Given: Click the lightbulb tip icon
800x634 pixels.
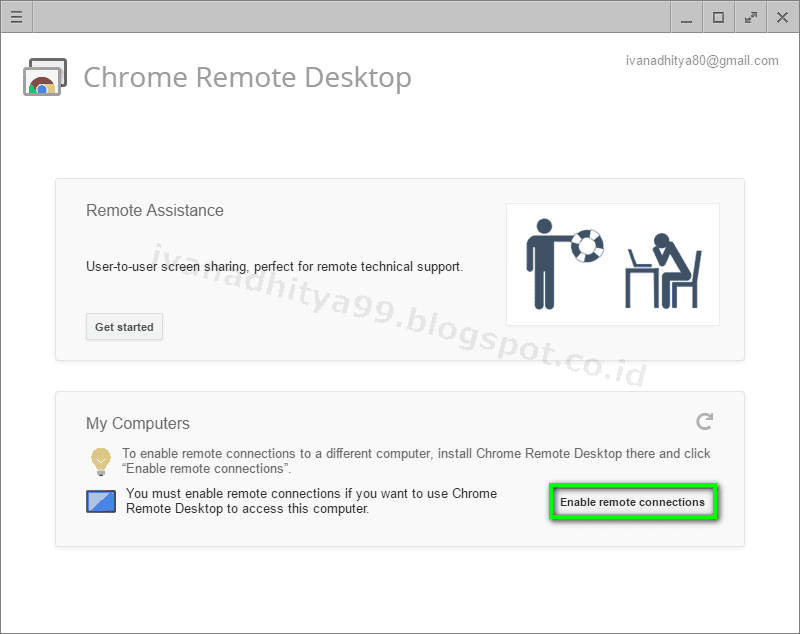Looking at the screenshot, I should [101, 462].
